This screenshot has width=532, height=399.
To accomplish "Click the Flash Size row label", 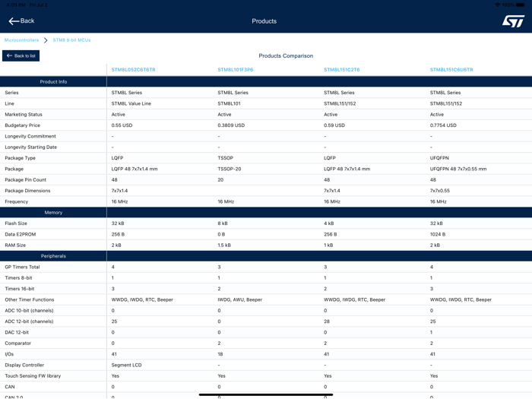I will [16, 223].
